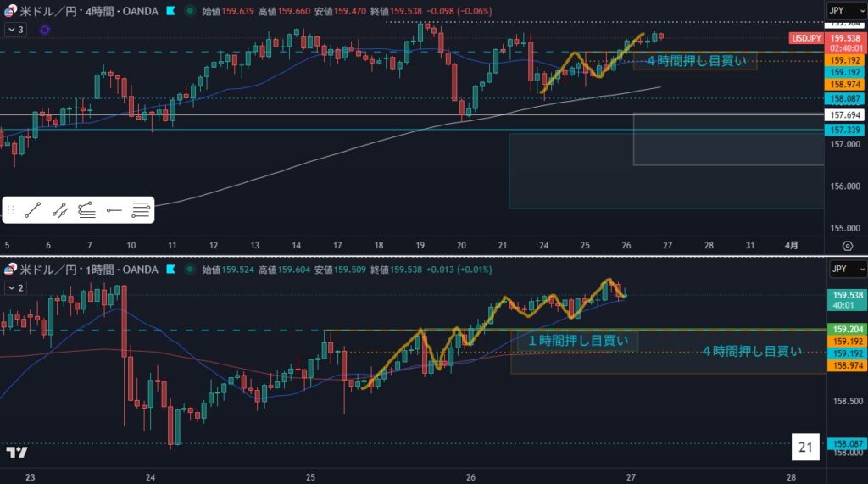
Task: Choose the parallel channel drawing tool
Action: point(60,209)
